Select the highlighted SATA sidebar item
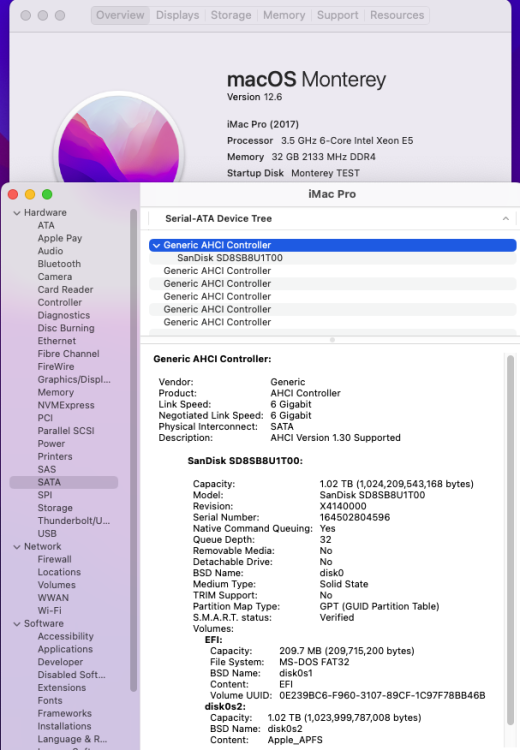Viewport: 520px width, 750px height. tap(64, 483)
